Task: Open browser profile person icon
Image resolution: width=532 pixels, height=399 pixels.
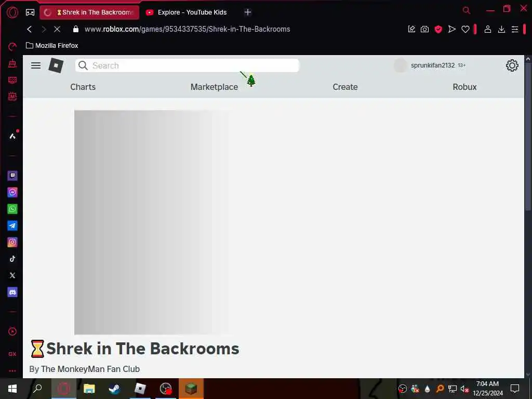Action: pos(488,30)
